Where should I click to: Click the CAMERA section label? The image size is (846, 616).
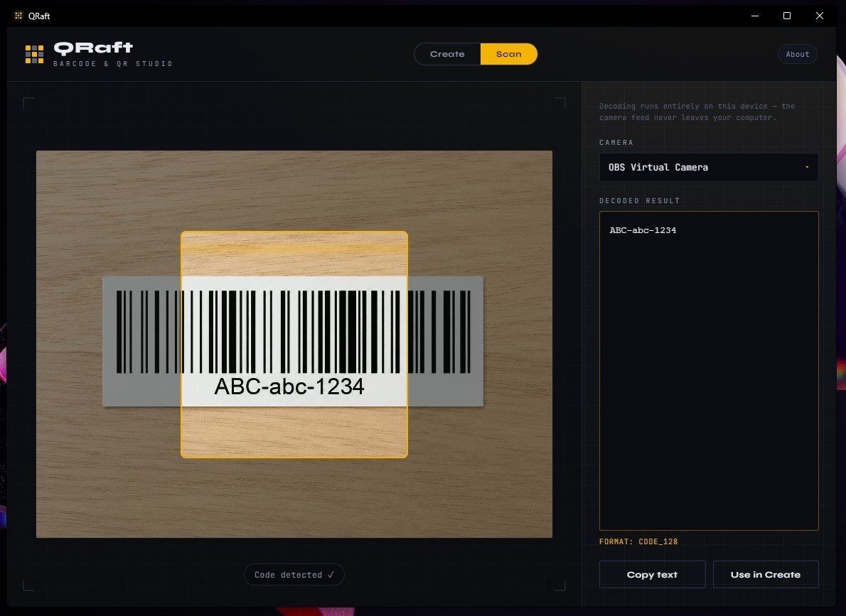pyautogui.click(x=616, y=142)
